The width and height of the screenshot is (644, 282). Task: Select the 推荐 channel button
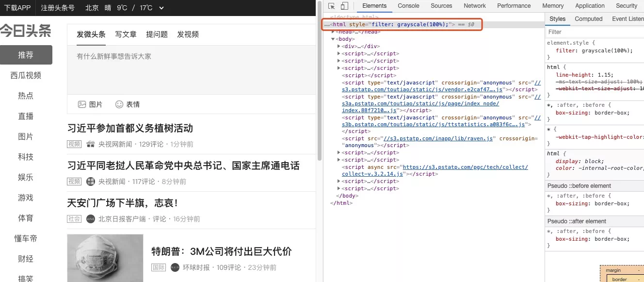tap(26, 55)
